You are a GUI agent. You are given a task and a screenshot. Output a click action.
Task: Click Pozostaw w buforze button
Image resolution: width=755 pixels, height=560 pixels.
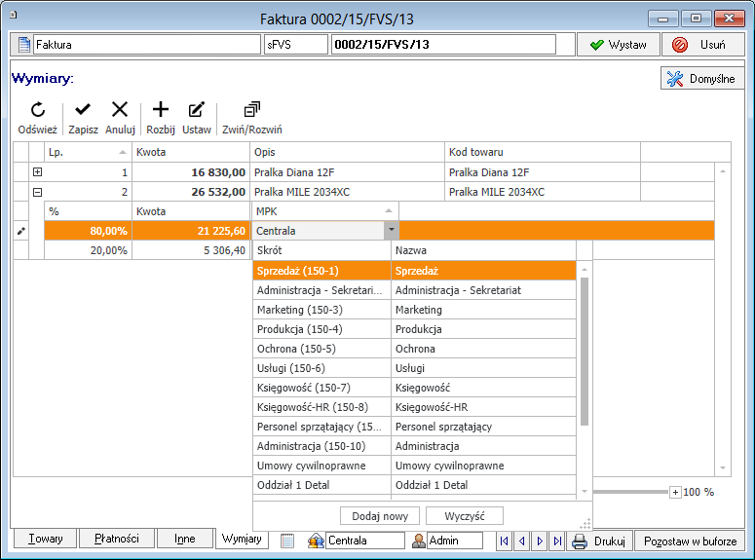(x=690, y=541)
